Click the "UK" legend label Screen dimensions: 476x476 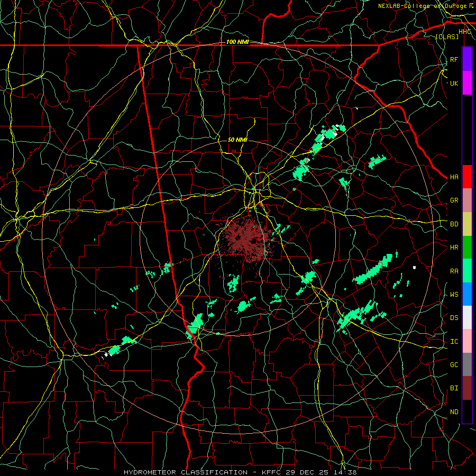454,83
